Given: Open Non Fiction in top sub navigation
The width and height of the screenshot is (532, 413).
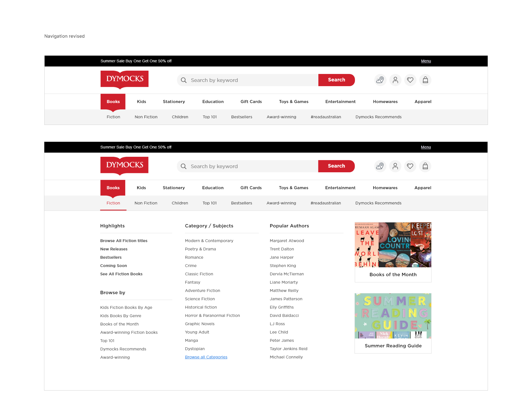Looking at the screenshot, I should click(x=146, y=117).
